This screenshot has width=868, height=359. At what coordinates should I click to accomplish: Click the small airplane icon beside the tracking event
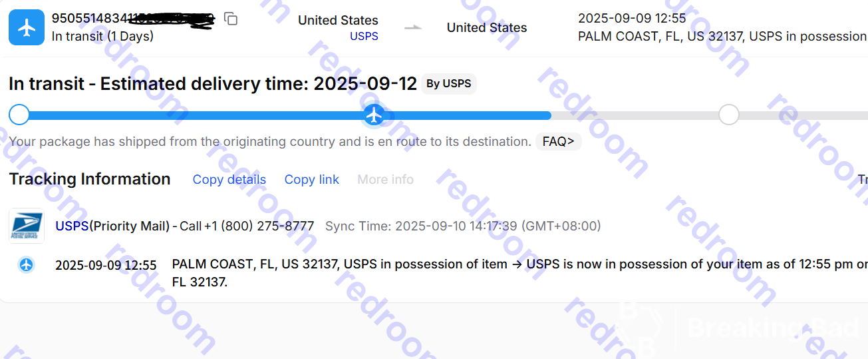[x=26, y=265]
